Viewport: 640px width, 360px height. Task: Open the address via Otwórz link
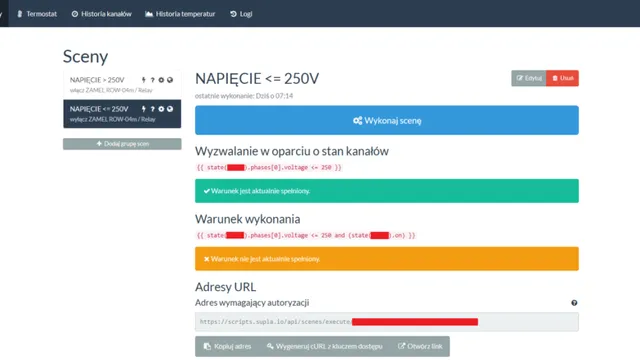coord(420,347)
